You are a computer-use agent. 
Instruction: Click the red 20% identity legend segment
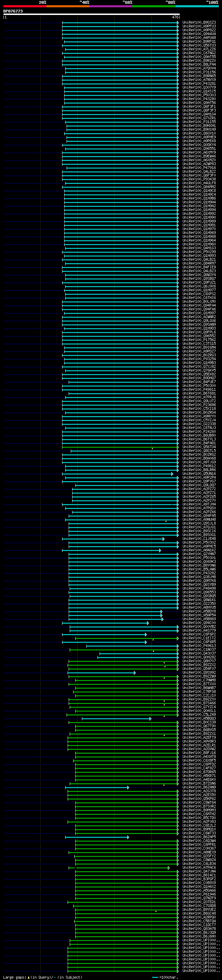point(25,6)
